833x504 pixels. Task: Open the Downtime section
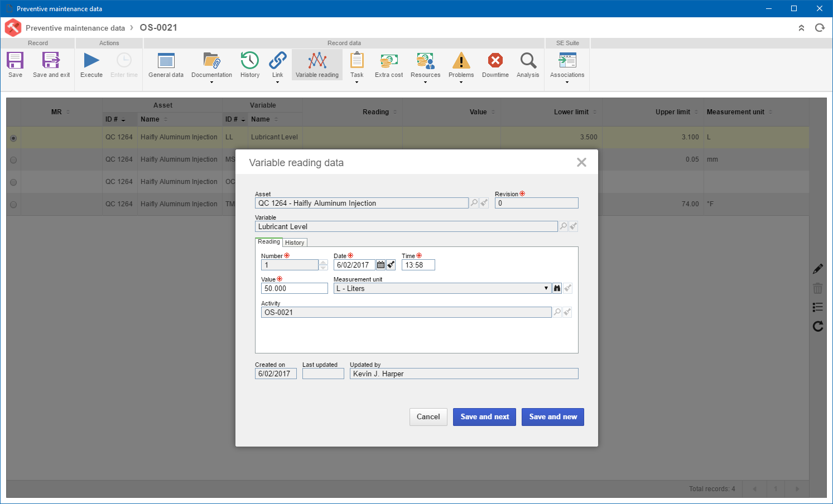[495, 65]
